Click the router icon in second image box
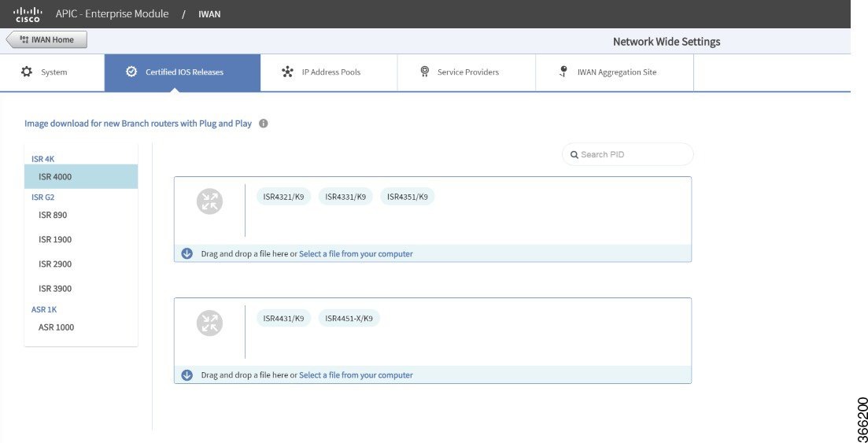 (x=210, y=323)
